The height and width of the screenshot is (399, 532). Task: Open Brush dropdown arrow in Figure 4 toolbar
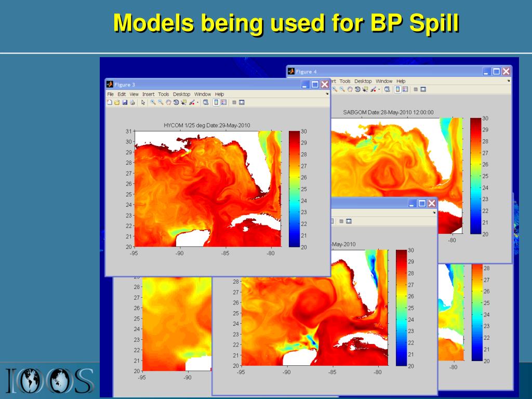(x=379, y=89)
